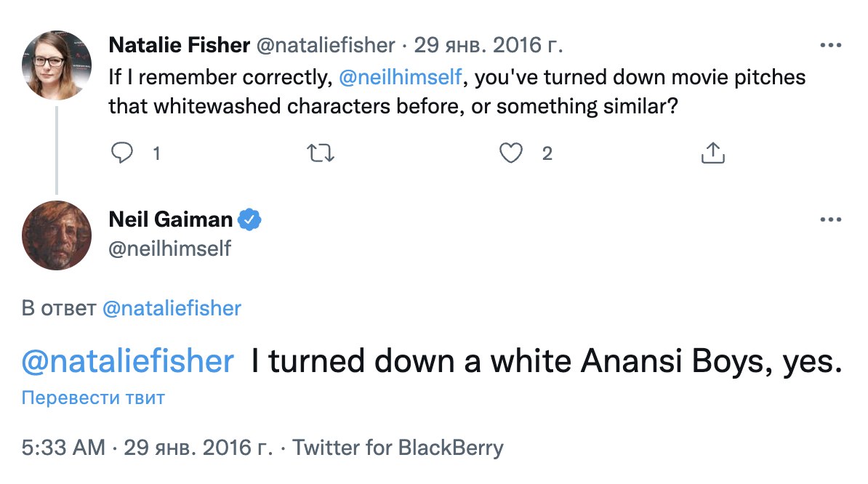Like Natalie Fisher's tweet with heart icon

coord(512,153)
